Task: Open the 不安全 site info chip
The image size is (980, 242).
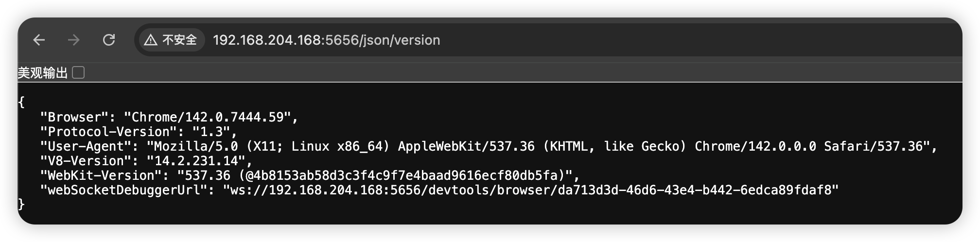Action: point(172,40)
